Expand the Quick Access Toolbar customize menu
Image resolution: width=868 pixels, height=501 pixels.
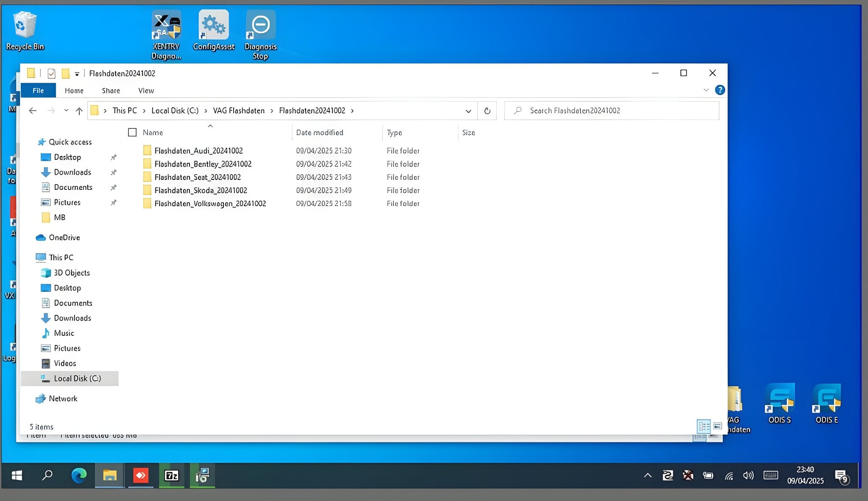(x=77, y=73)
